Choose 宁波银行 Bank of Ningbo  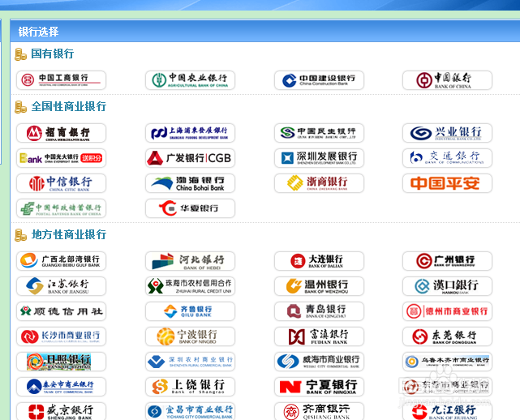190,336
